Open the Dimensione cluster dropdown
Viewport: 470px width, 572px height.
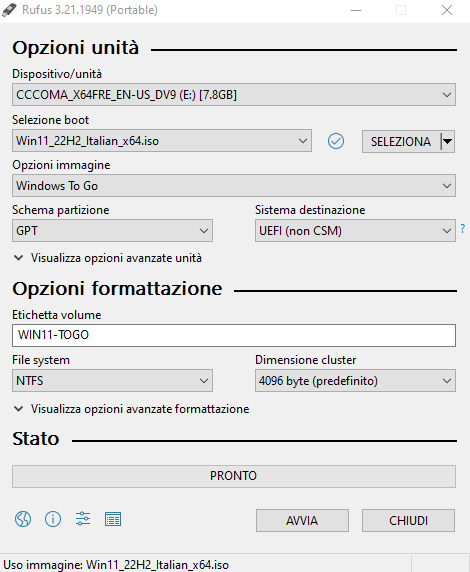[x=355, y=380]
